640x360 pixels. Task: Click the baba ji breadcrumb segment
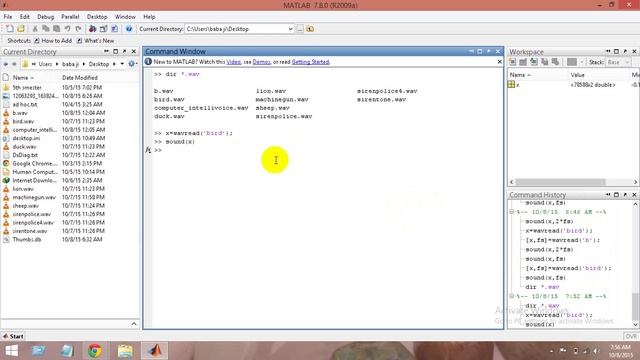coord(70,64)
